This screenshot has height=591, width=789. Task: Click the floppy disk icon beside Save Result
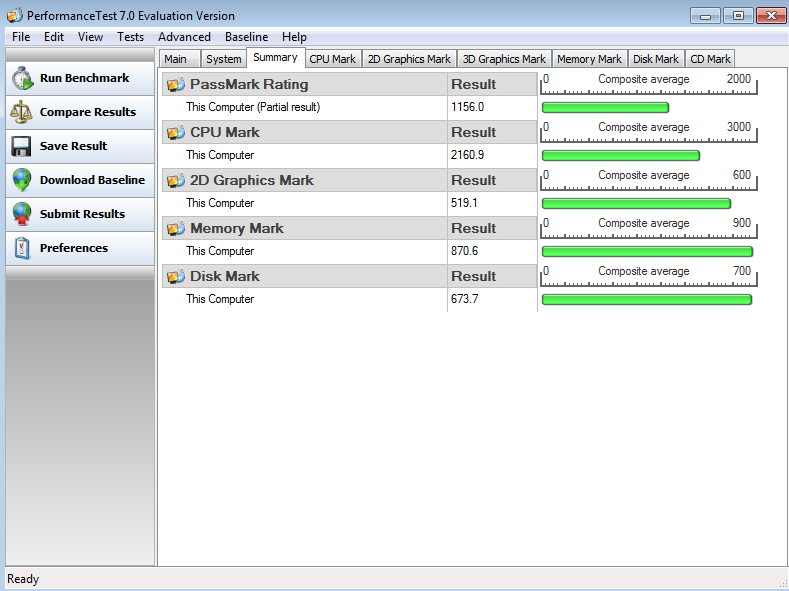pos(22,146)
